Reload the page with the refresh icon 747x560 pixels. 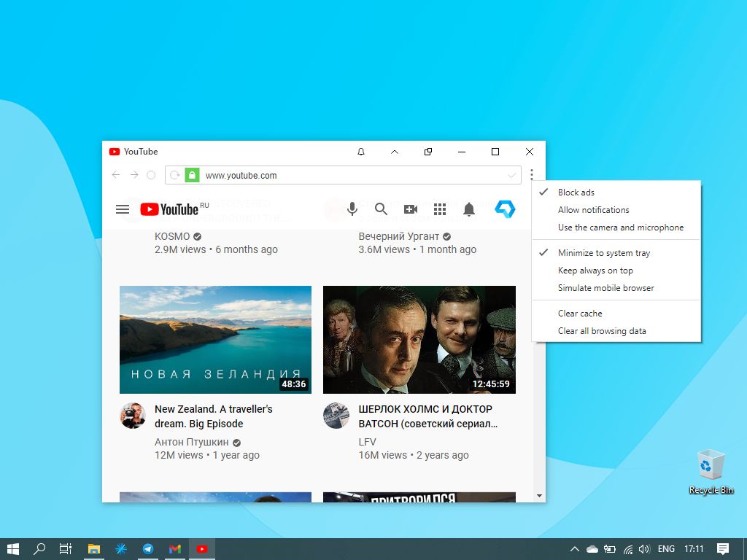[175, 175]
